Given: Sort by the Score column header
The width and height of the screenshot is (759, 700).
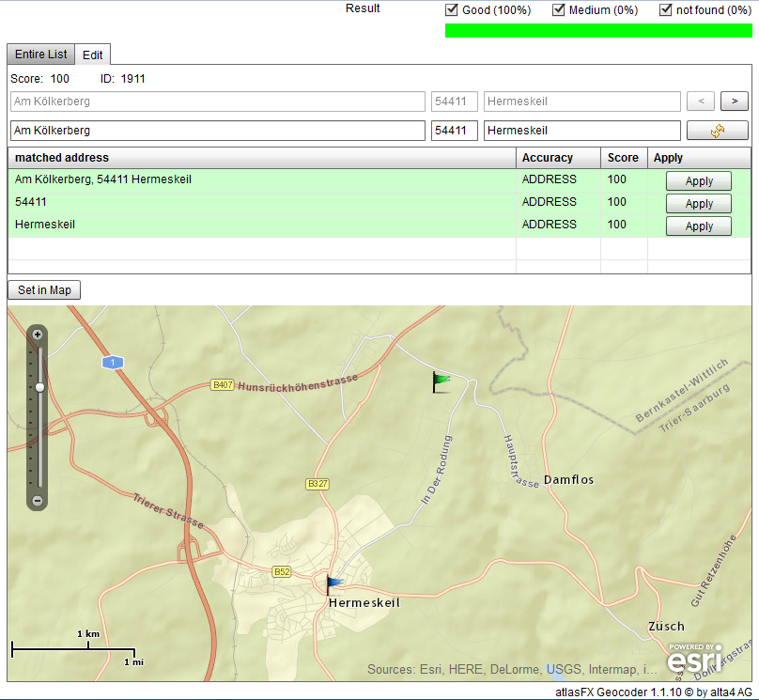Looking at the screenshot, I should coord(623,158).
